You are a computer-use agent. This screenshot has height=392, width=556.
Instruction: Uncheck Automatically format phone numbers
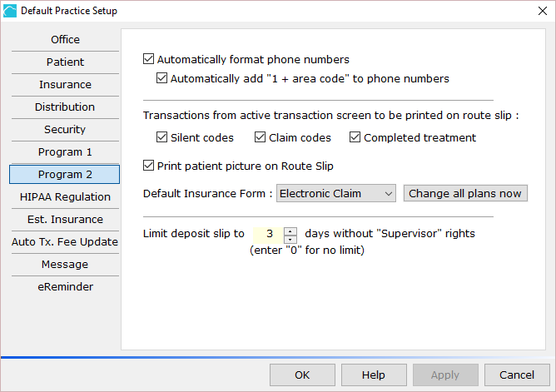coord(149,59)
